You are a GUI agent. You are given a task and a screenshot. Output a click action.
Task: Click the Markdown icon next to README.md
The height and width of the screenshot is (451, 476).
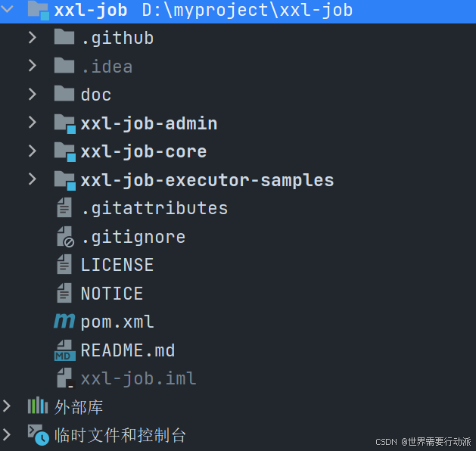click(64, 350)
